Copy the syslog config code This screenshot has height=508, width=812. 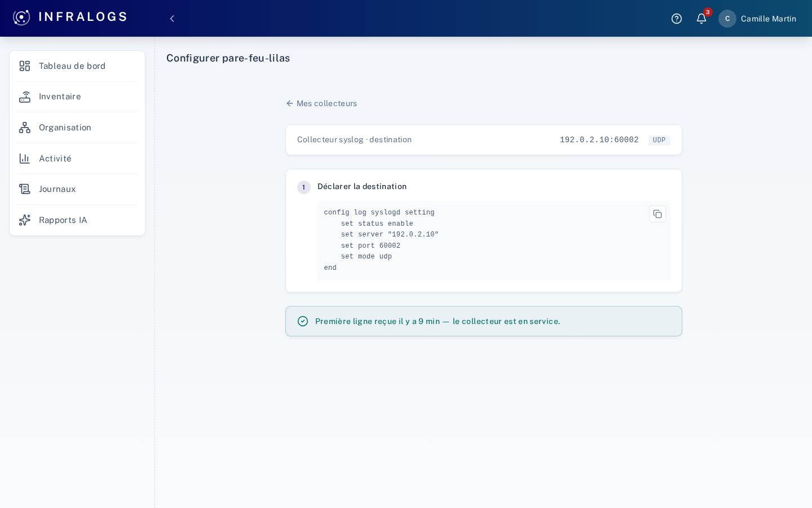click(x=657, y=214)
